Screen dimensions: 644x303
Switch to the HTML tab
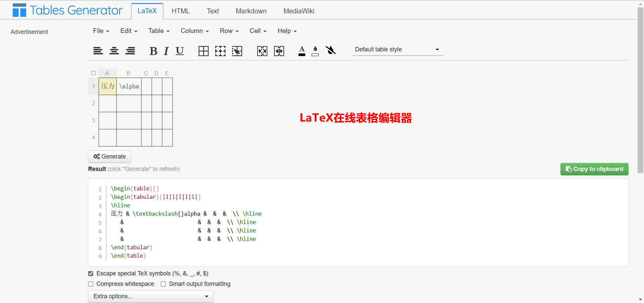(180, 11)
